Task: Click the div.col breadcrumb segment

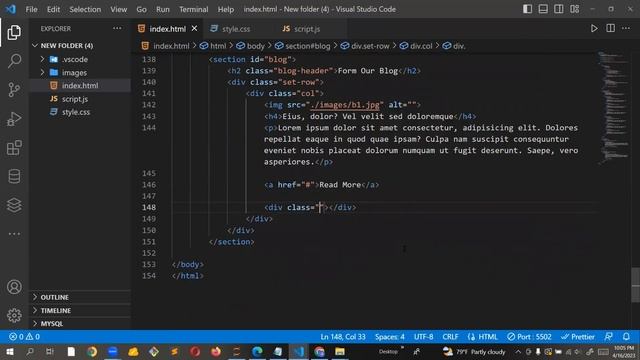Action: click(x=421, y=46)
